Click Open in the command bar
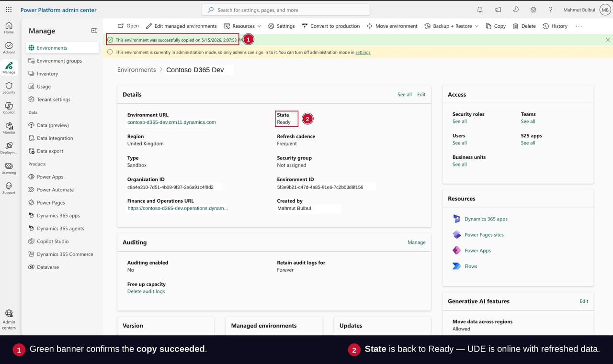 [128, 26]
